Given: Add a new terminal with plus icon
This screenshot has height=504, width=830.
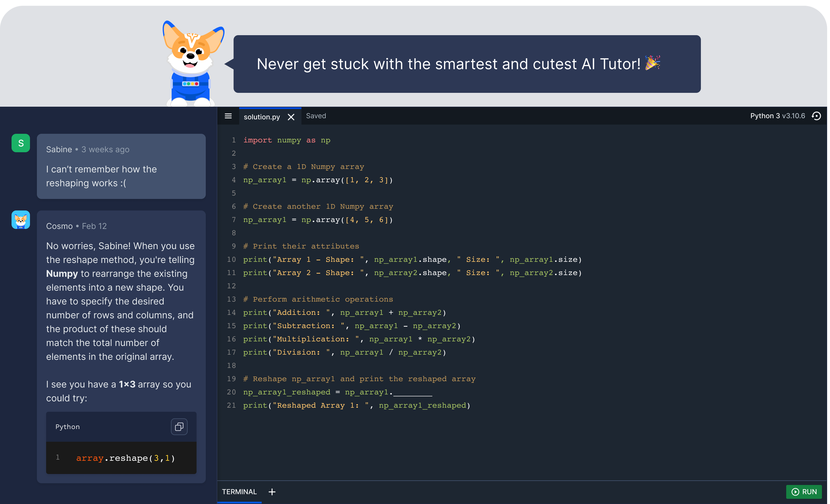Looking at the screenshot, I should tap(272, 492).
